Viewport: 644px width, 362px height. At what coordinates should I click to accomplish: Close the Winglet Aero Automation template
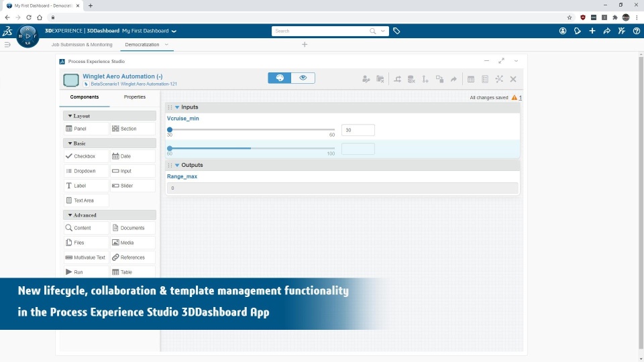[x=513, y=79]
